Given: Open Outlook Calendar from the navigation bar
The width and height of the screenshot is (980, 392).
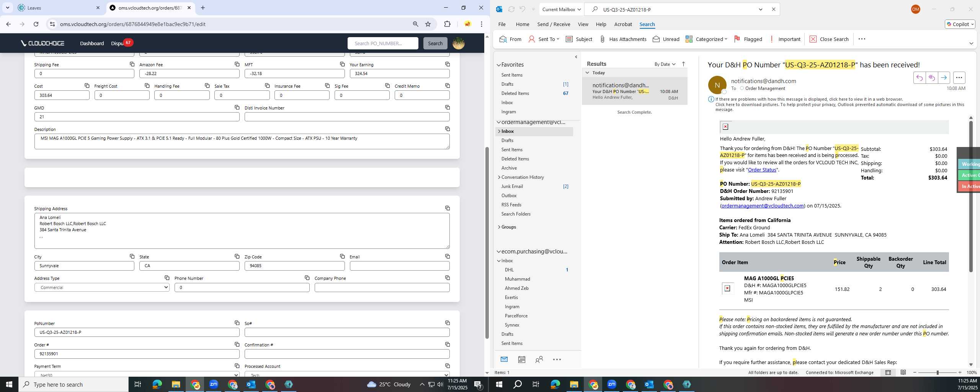Looking at the screenshot, I should pos(521,359).
